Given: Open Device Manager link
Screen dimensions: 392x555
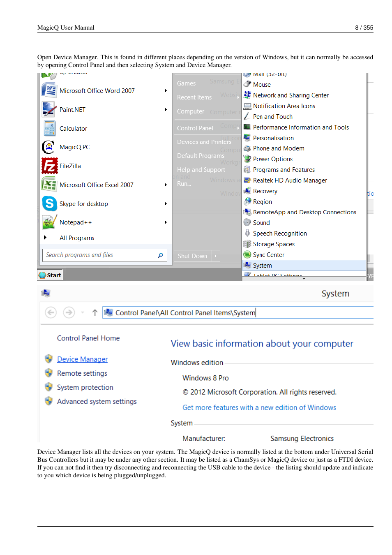Looking at the screenshot, I should (x=82, y=359).
